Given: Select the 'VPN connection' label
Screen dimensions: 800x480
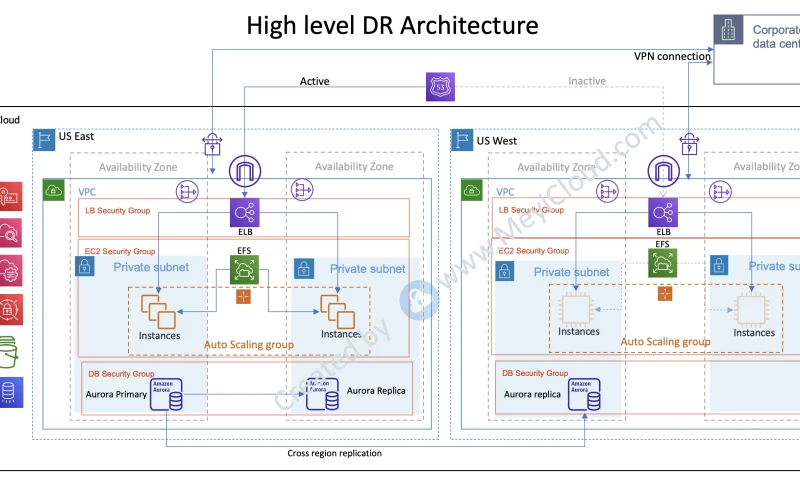Looking at the screenshot, I should click(672, 56).
